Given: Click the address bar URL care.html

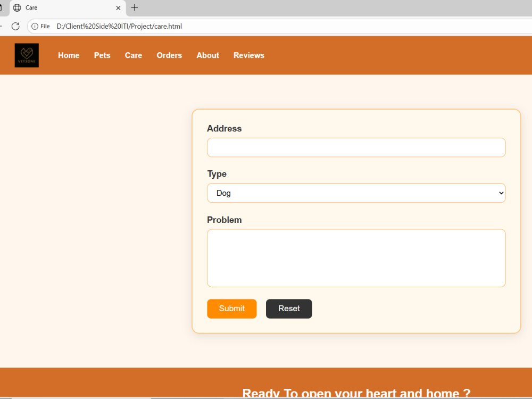Looking at the screenshot, I should point(119,26).
